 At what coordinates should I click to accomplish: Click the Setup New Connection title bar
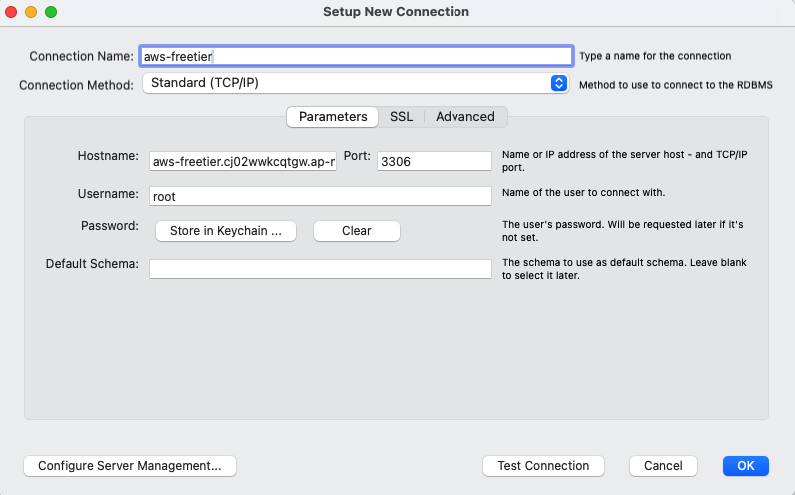[396, 12]
